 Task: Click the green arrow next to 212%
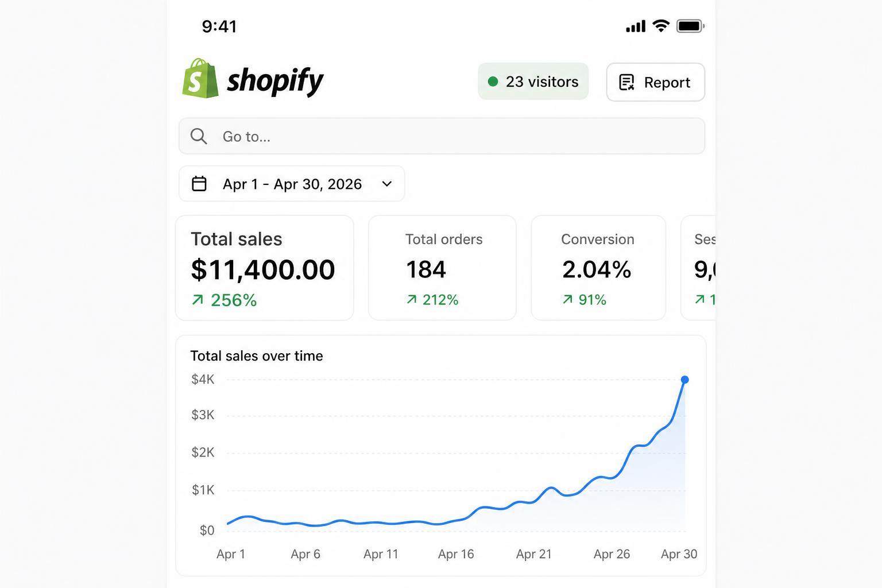coord(411,299)
